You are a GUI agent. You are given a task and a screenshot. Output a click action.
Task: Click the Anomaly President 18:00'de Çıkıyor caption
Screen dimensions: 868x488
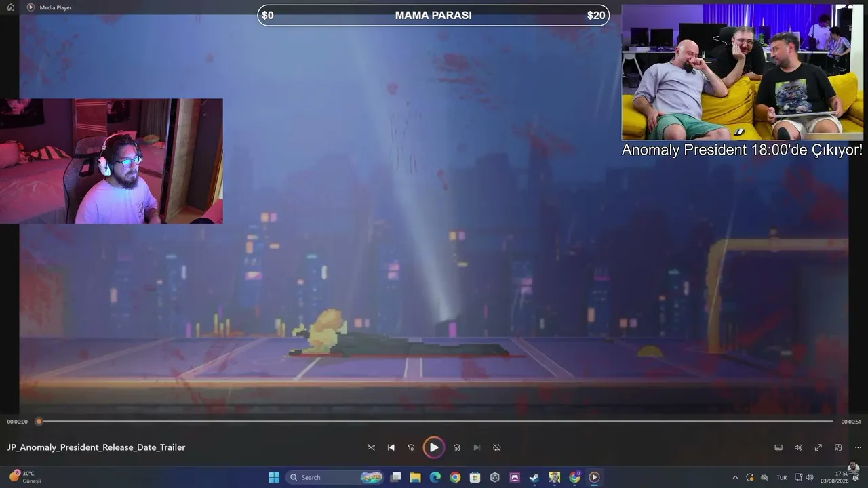(x=742, y=150)
